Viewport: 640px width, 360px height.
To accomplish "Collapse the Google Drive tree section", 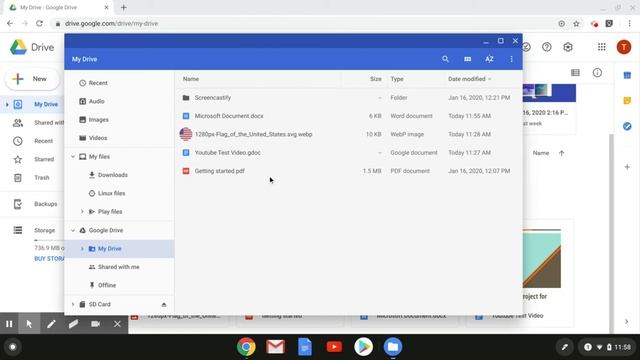I will (73, 230).
